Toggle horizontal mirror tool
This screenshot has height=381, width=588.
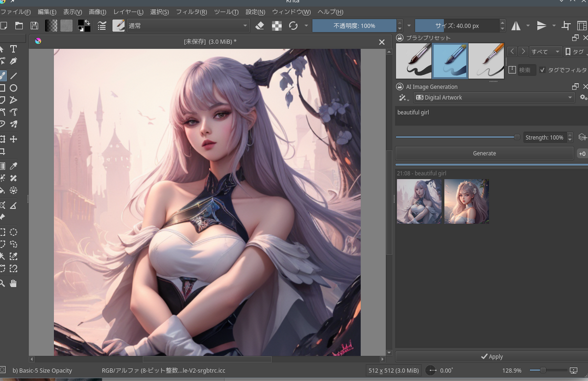[516, 25]
